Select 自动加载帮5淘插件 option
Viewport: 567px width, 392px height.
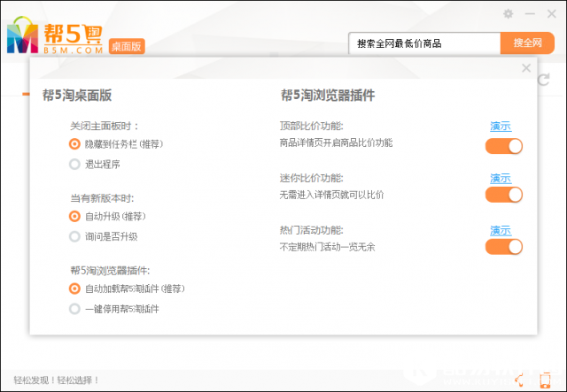click(x=74, y=288)
